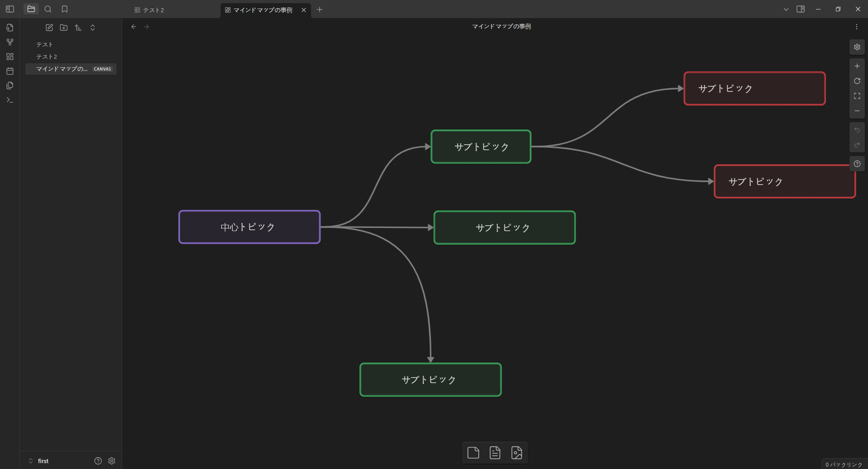Select the bottom green サブトピック card
This screenshot has height=469, width=868.
click(430, 380)
